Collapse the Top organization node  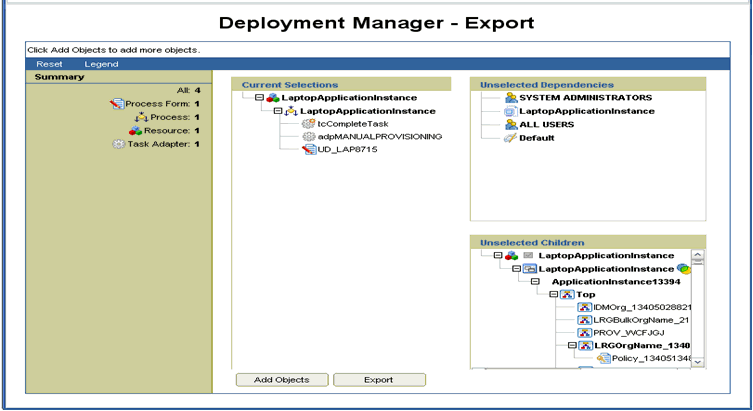(x=553, y=294)
